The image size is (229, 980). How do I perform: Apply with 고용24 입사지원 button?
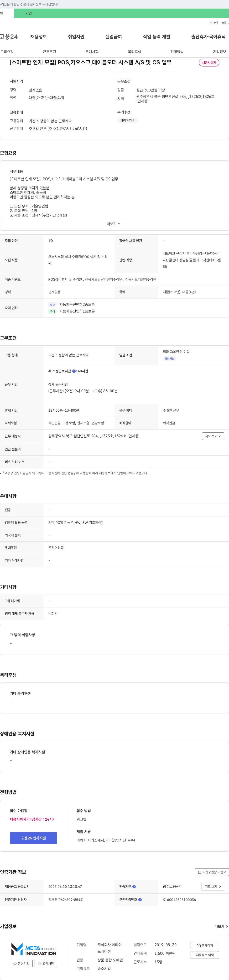[34, 838]
